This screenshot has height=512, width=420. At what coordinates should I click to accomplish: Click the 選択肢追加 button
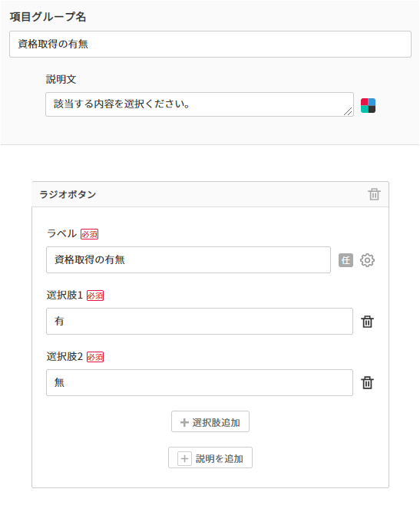210,421
